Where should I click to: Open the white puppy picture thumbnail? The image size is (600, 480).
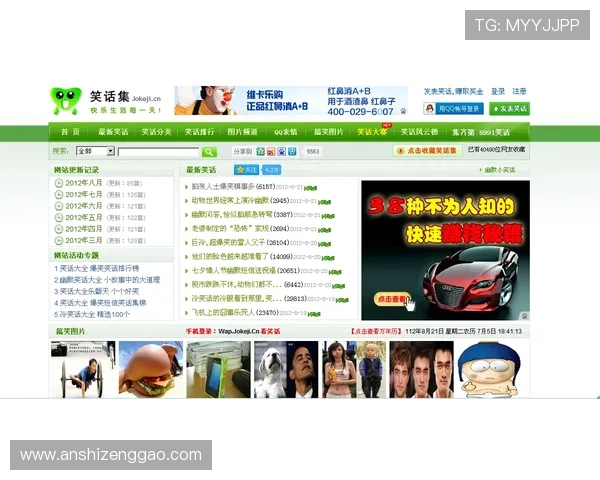270,369
